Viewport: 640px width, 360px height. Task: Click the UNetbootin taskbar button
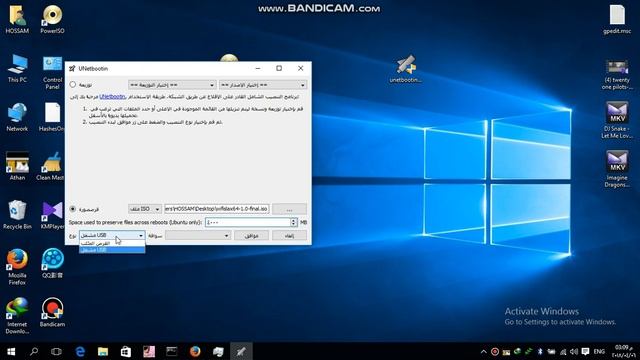(241, 351)
